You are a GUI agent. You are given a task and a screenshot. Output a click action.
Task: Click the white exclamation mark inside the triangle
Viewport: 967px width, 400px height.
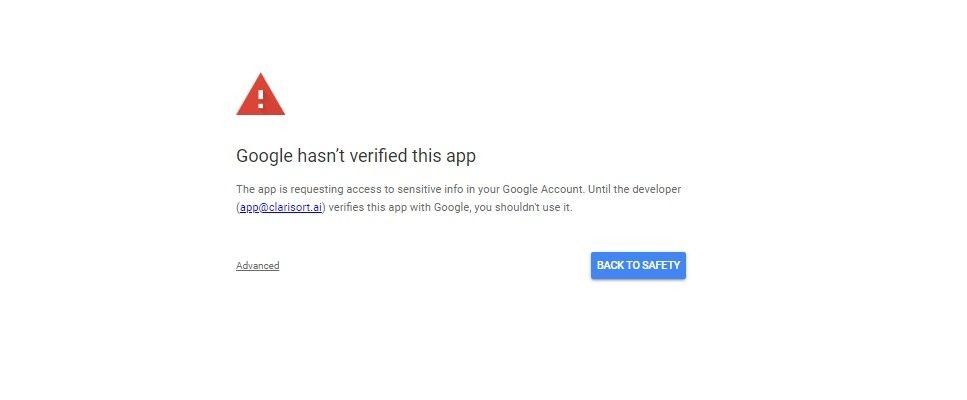(261, 99)
